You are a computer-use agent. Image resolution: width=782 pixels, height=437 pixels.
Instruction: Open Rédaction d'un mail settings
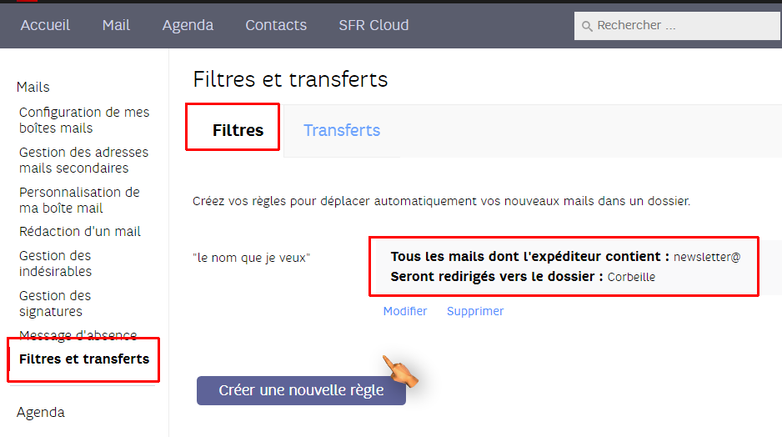click(80, 231)
